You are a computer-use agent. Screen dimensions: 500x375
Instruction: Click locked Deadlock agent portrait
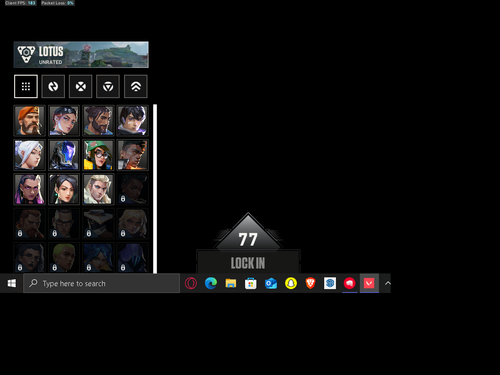coord(133,223)
